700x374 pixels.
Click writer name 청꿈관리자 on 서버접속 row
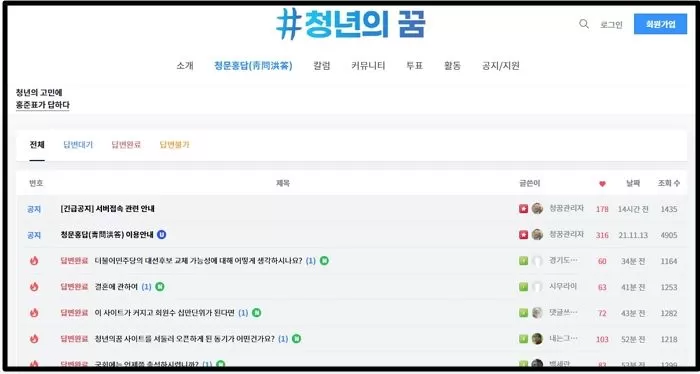tap(567, 208)
